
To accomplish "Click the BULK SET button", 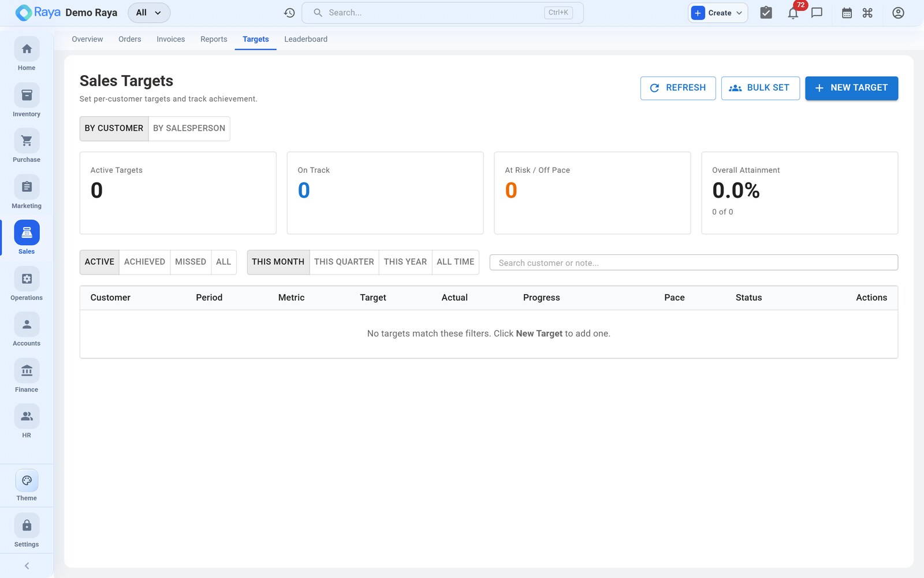I will [761, 88].
